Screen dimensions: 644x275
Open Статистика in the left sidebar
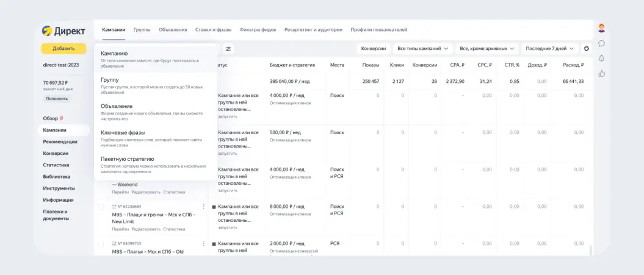click(56, 165)
